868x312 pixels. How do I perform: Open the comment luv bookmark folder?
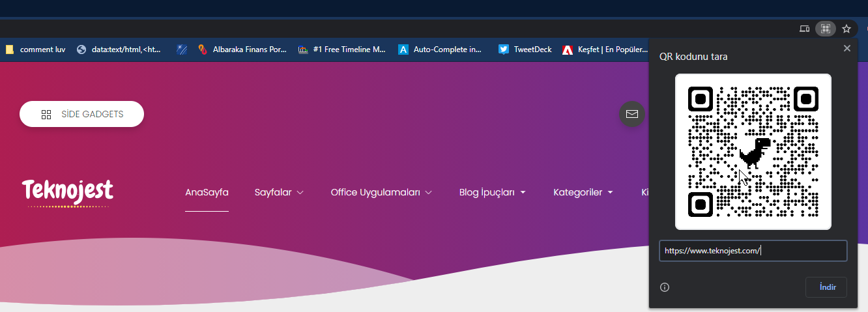coord(35,49)
